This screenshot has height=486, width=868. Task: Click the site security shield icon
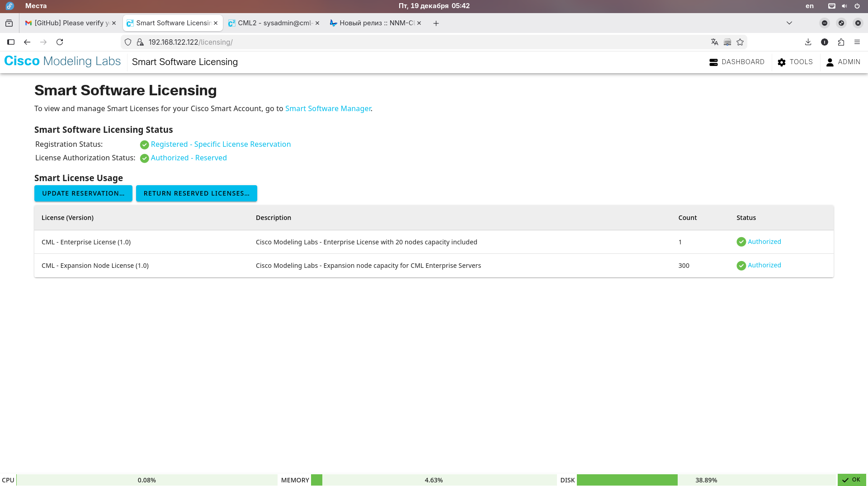click(x=128, y=42)
